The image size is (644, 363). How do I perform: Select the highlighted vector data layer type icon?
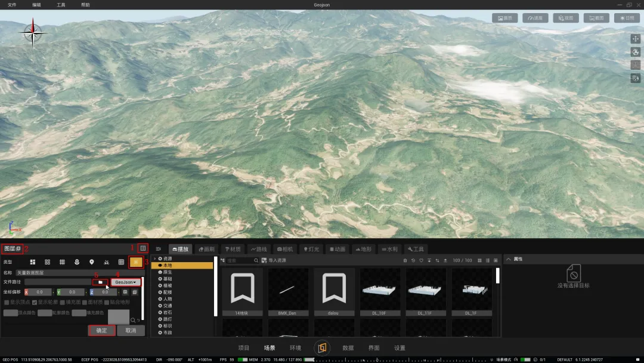coord(137,262)
